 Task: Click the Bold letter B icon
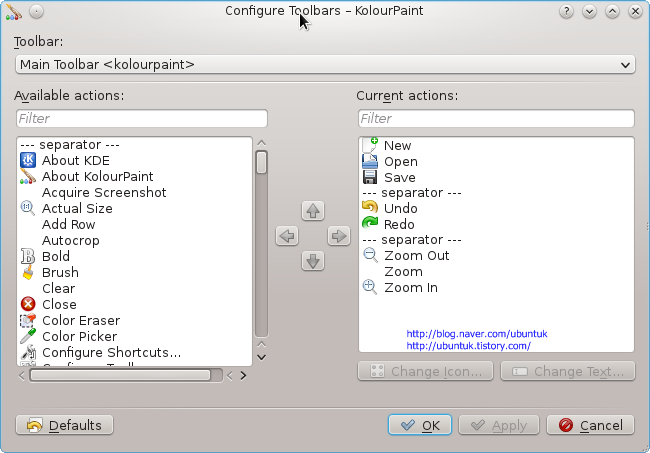(28, 256)
